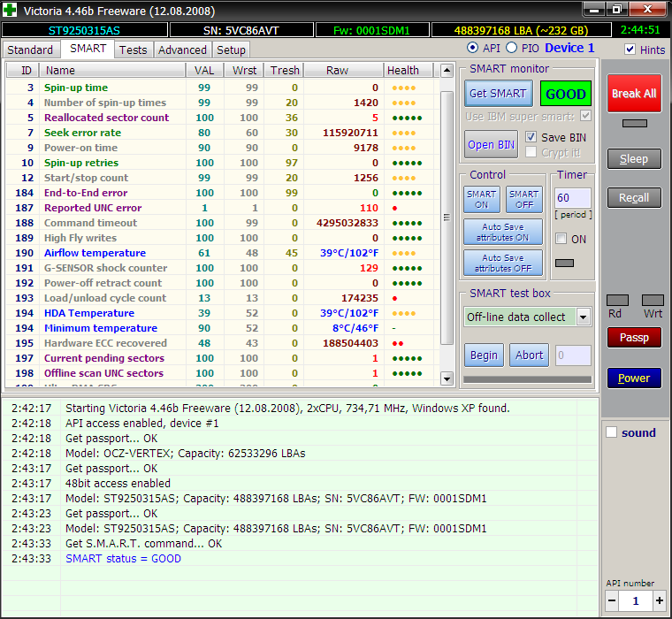The width and height of the screenshot is (672, 619).
Task: Toggle the Hints checkbox
Action: [630, 50]
